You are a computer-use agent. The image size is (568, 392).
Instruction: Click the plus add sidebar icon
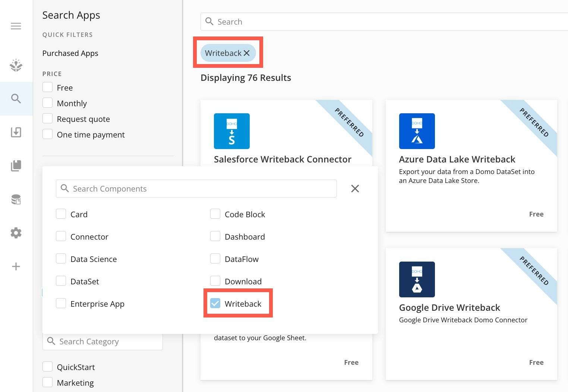(x=16, y=266)
